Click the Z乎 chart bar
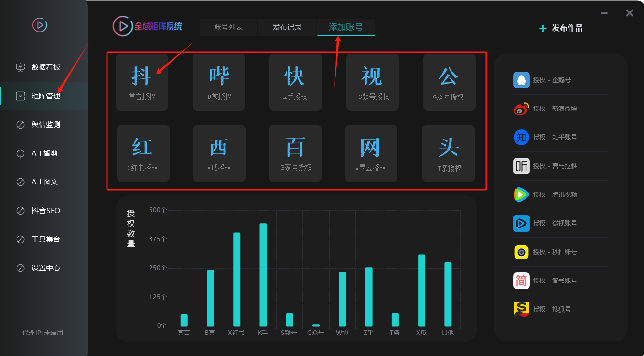644x356 pixels. point(368,297)
